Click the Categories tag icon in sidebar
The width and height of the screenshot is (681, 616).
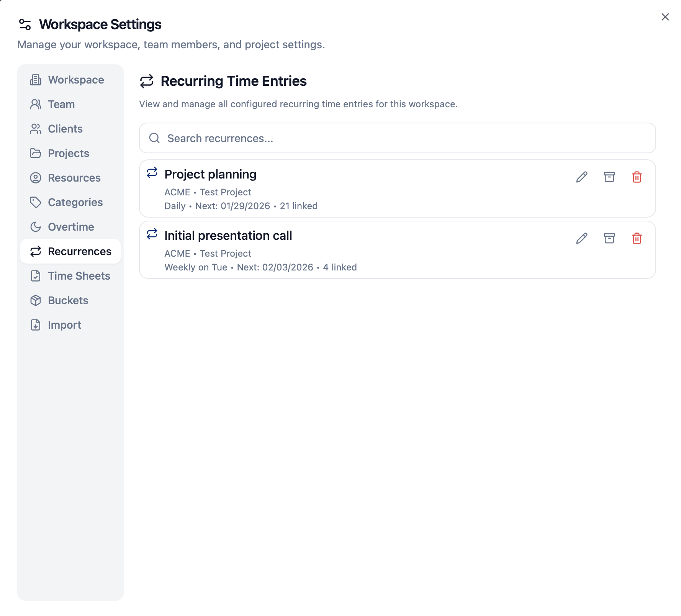pyautogui.click(x=36, y=202)
